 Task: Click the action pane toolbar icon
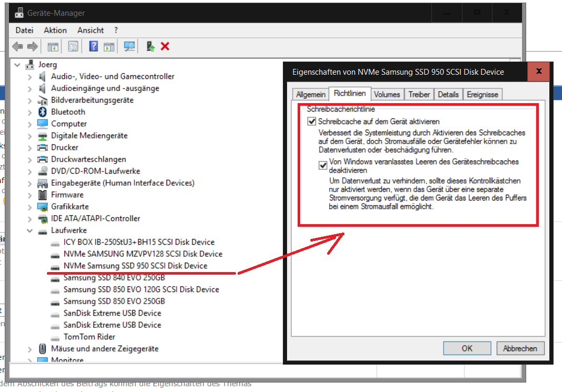109,46
